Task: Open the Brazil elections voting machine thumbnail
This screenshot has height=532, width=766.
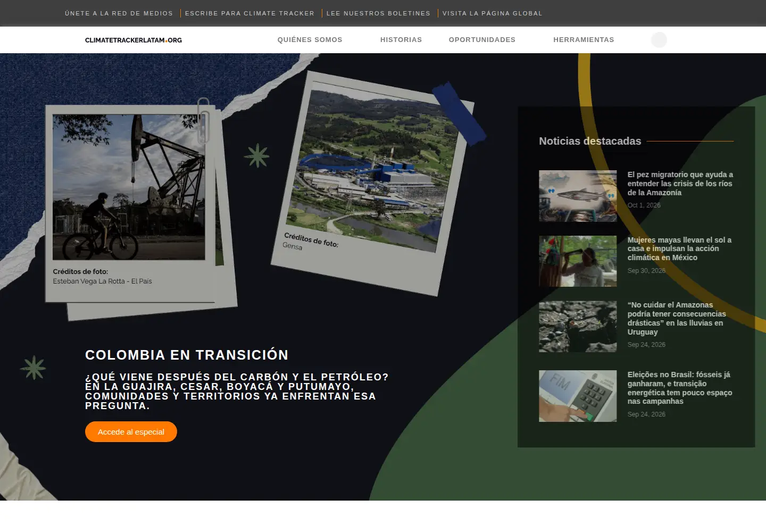Action: pyautogui.click(x=578, y=396)
